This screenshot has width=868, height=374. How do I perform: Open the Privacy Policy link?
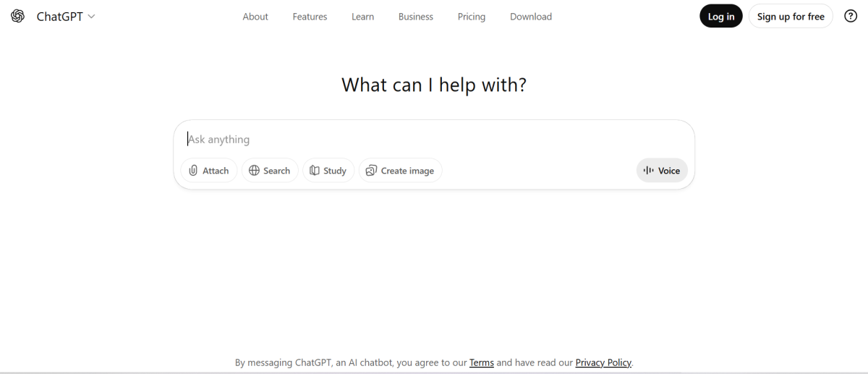(x=603, y=362)
